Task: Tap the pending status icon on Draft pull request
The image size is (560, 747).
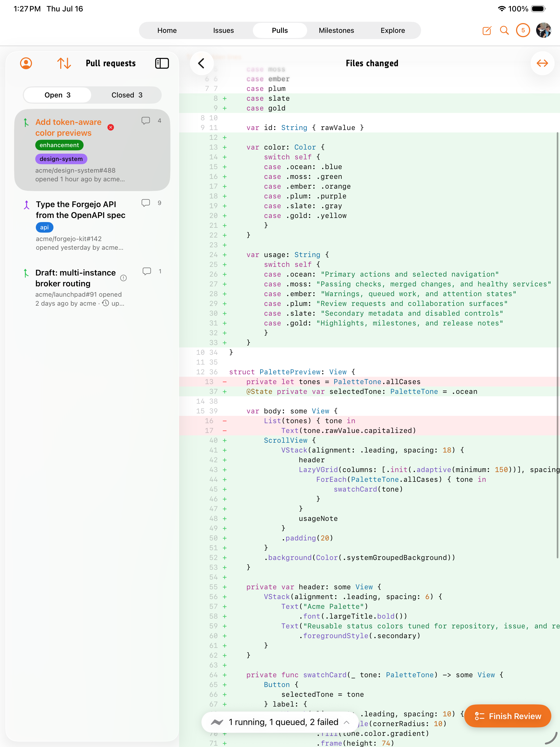Action: [123, 278]
